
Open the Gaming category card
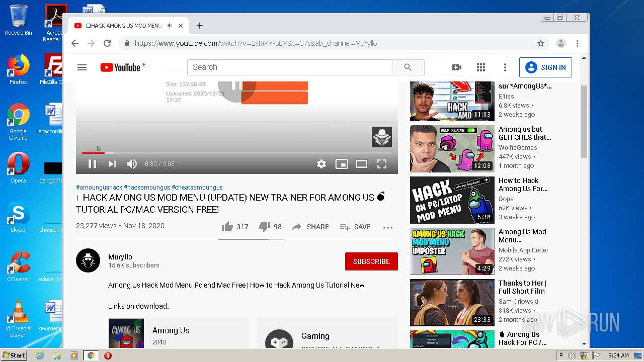[328, 333]
